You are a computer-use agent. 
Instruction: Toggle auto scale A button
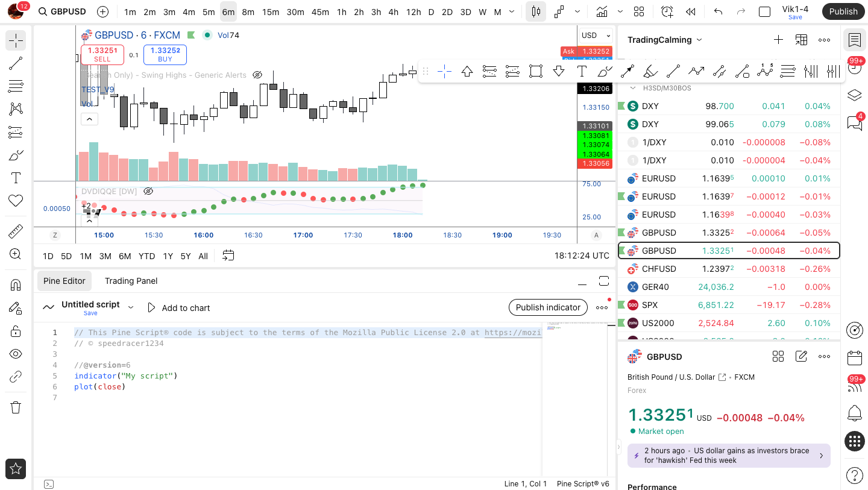[x=597, y=235]
